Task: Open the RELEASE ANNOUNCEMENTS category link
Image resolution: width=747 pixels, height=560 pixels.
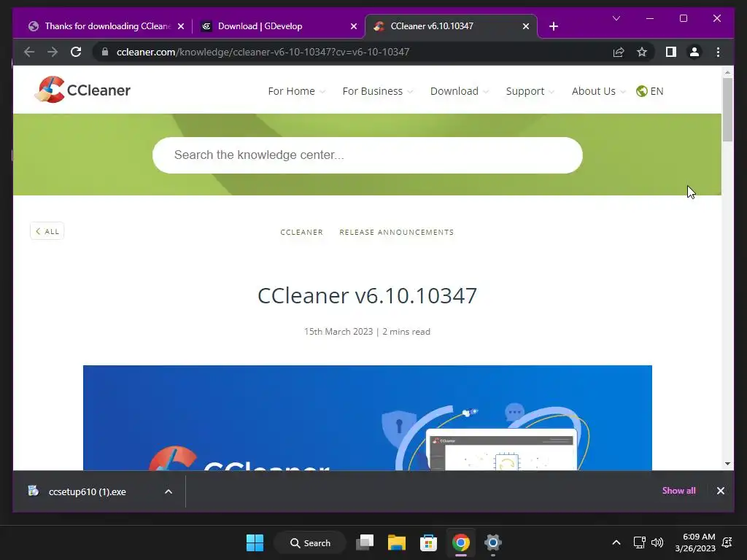Action: click(x=396, y=232)
